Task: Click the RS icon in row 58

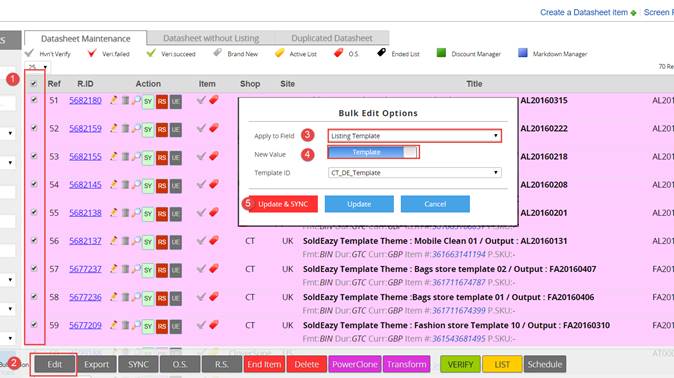Action: 162,298
